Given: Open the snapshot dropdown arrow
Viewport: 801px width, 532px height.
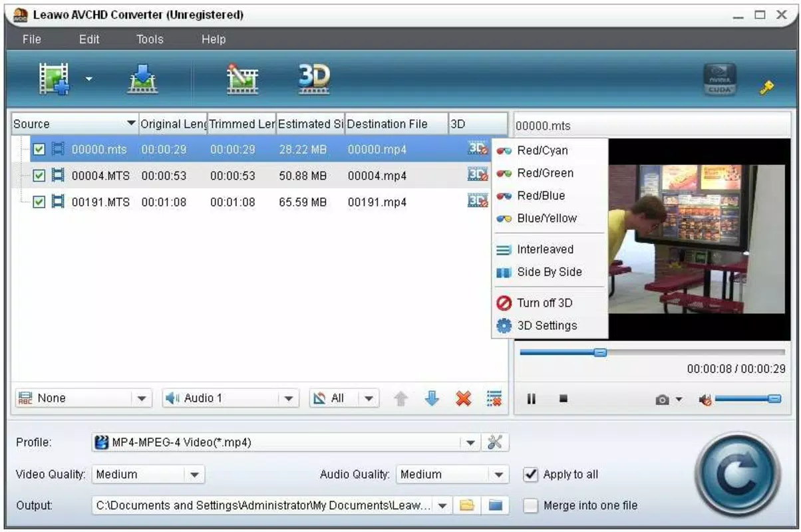Looking at the screenshot, I should tap(679, 400).
